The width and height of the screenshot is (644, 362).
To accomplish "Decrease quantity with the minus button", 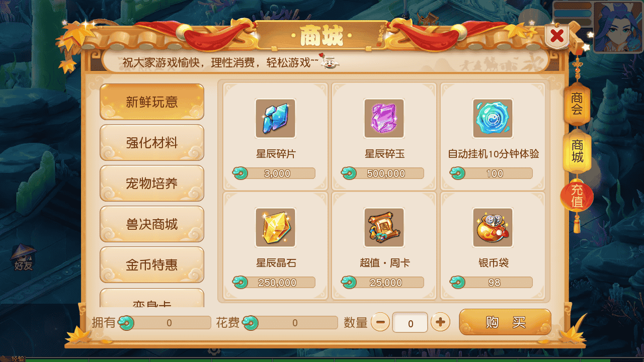I will 380,322.
